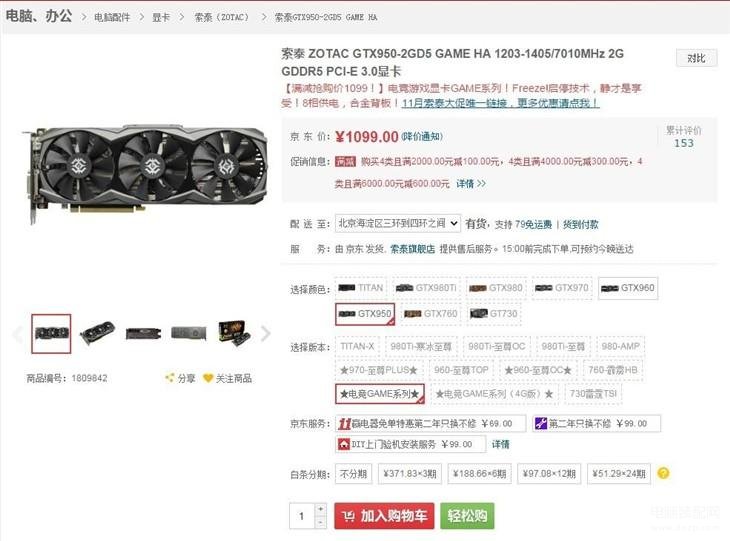The image size is (730, 541).
Task: Select the GTX960 model option
Action: 628,288
